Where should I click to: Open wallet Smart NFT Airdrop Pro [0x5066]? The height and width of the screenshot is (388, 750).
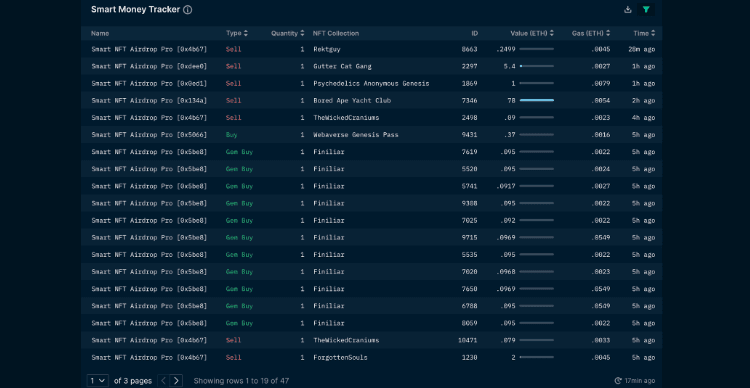click(x=149, y=135)
